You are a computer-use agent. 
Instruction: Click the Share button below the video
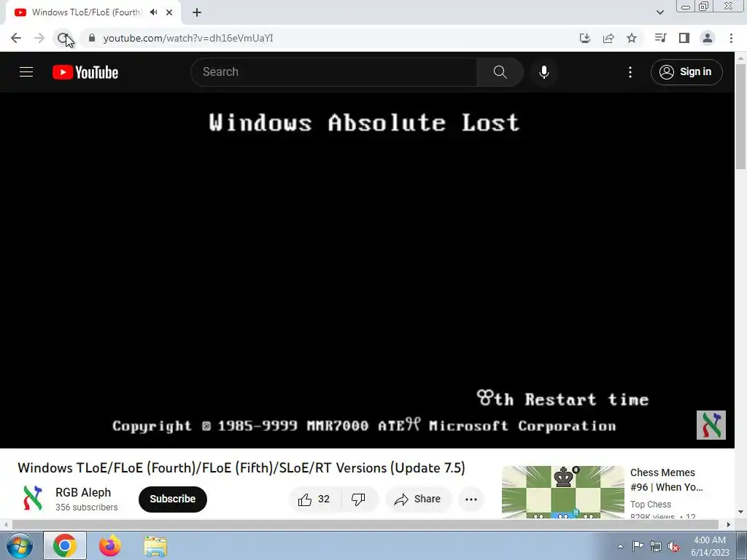point(417,499)
